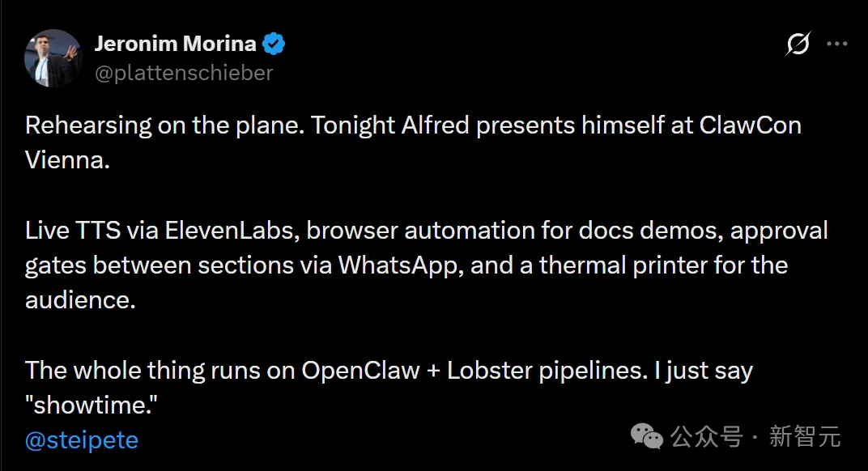Click Jeronim Morina's profile avatar
Screen dimensions: 868x471
(x=53, y=58)
